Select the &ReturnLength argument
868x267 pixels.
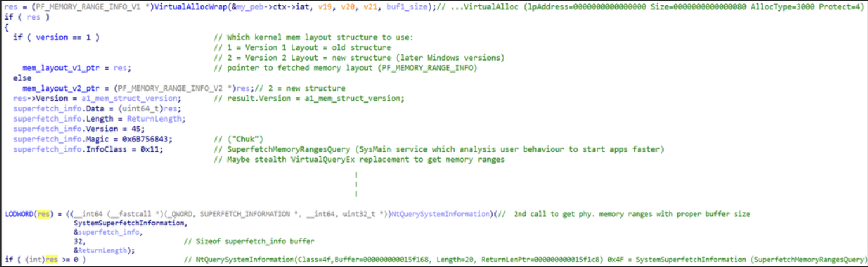coord(104,250)
